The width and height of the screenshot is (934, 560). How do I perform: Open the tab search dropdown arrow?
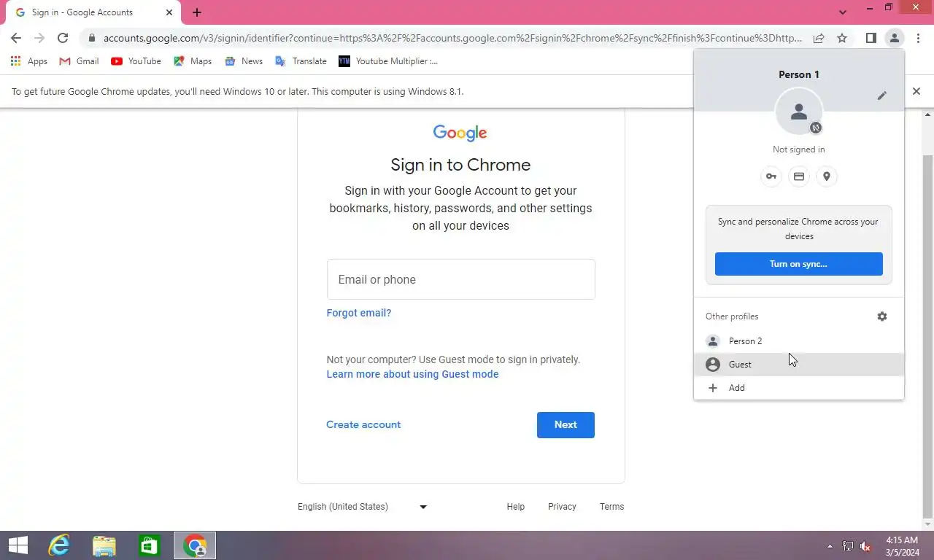coord(843,12)
